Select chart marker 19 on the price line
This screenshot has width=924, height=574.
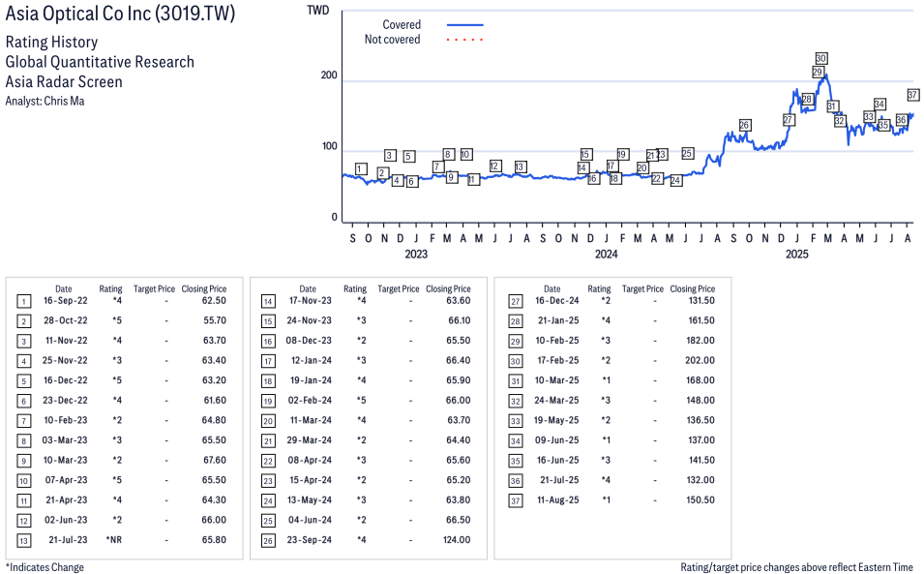coord(622,155)
